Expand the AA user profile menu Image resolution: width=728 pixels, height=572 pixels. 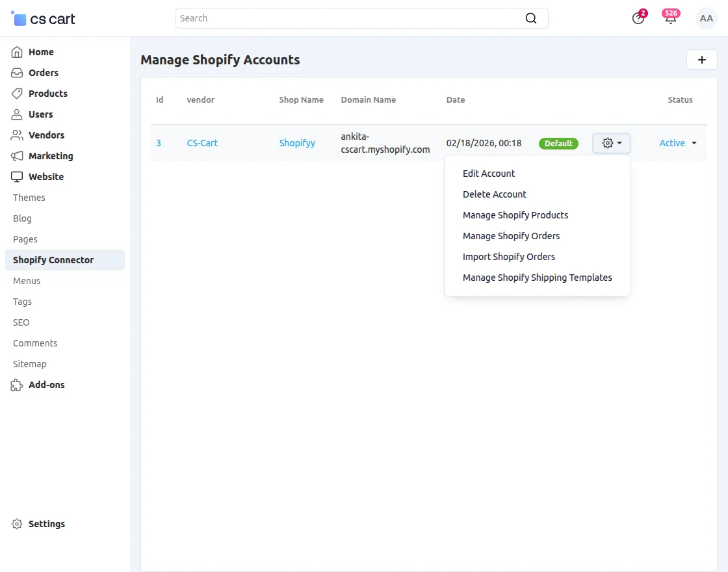pos(706,18)
